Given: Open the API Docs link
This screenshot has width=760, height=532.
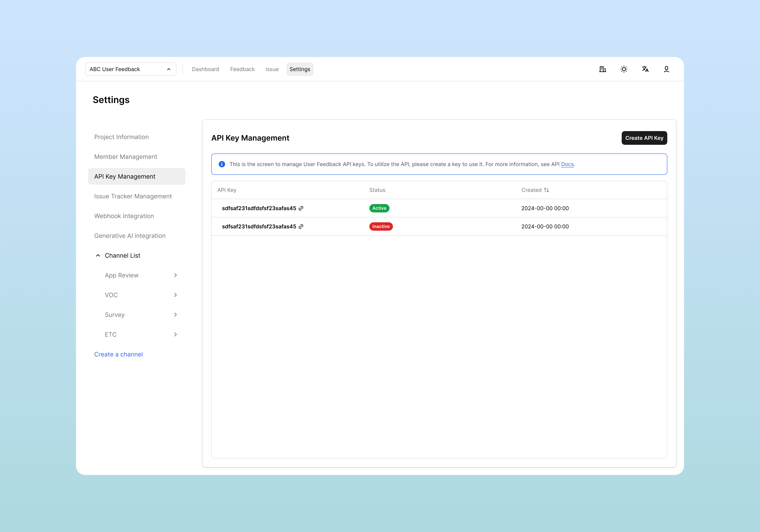Looking at the screenshot, I should point(567,164).
